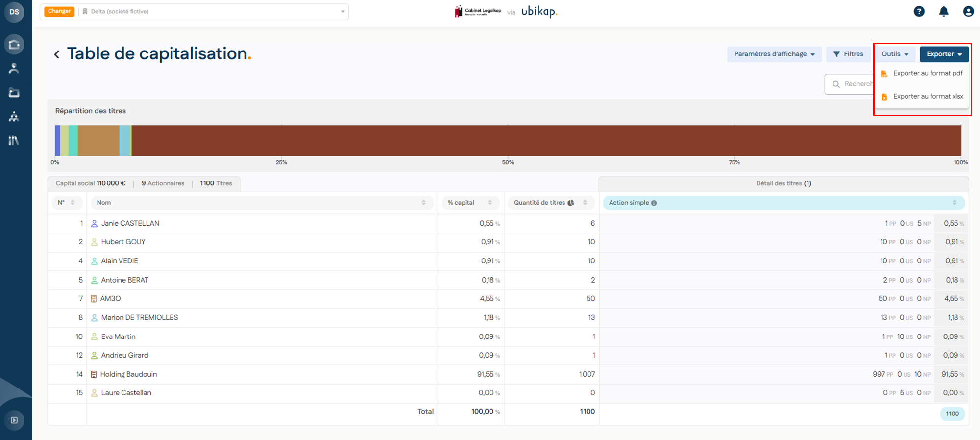This screenshot has width=980, height=440.
Task: Click the blue-purple first bar segment
Action: tap(57, 141)
